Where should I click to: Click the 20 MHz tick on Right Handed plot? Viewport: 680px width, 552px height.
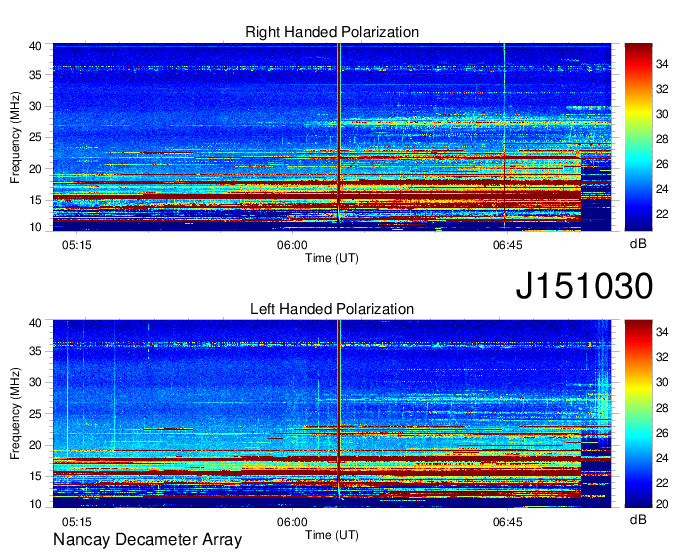pos(35,169)
